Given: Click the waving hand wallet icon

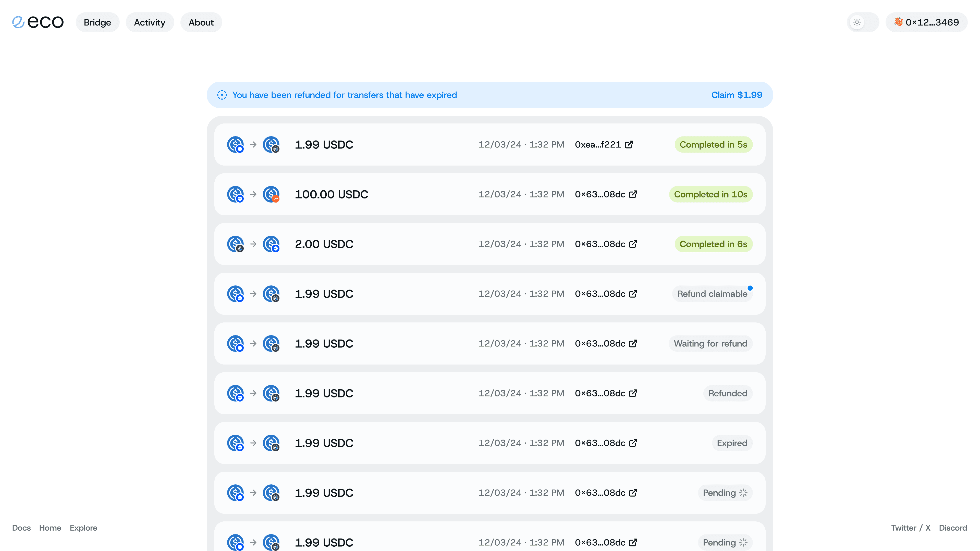Looking at the screenshot, I should point(898,22).
